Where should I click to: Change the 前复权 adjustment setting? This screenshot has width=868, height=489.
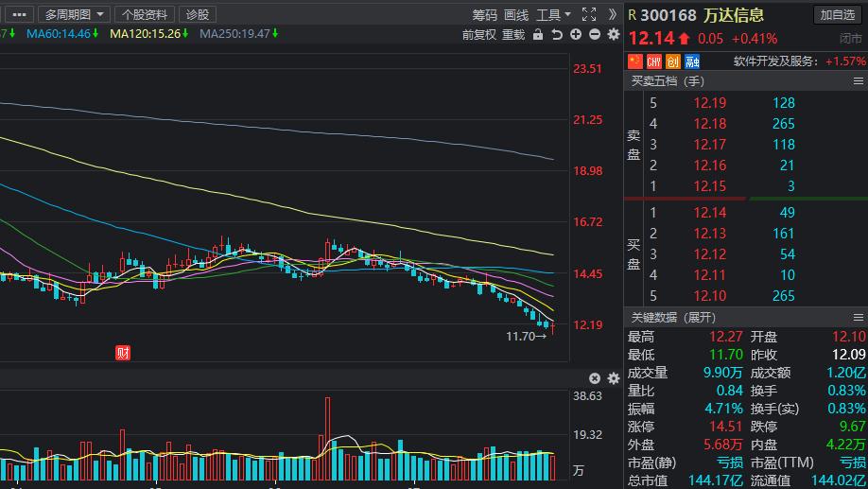point(478,35)
